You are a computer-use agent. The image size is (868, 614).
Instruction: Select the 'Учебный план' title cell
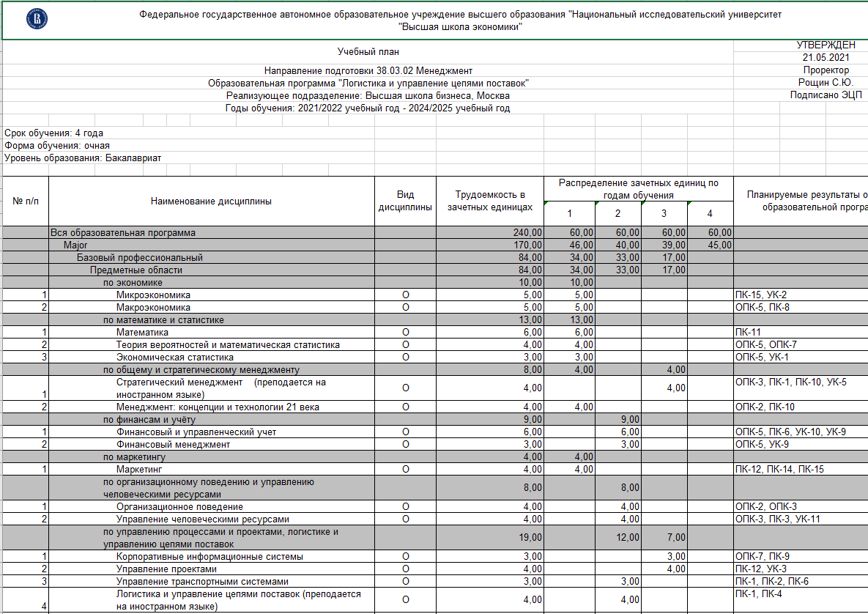(368, 52)
